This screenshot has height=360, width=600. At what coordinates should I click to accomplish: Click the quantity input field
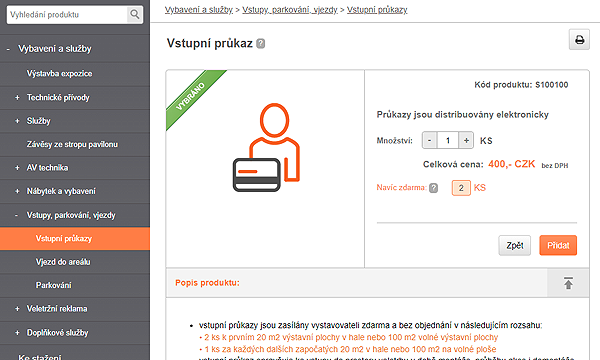[x=448, y=140]
